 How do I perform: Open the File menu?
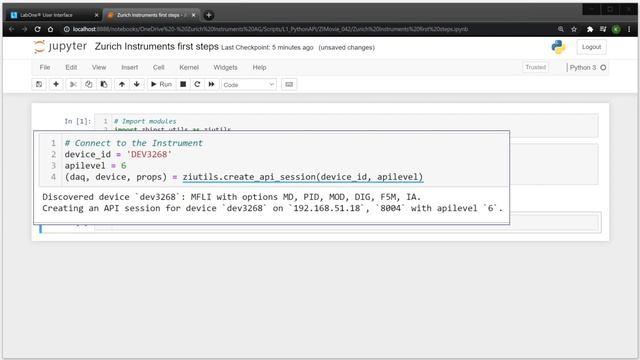(x=45, y=67)
